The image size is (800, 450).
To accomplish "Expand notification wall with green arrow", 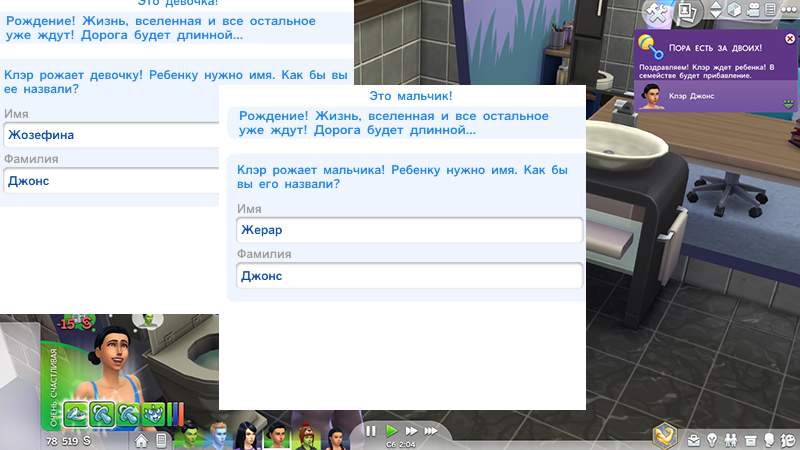I will coord(789,104).
